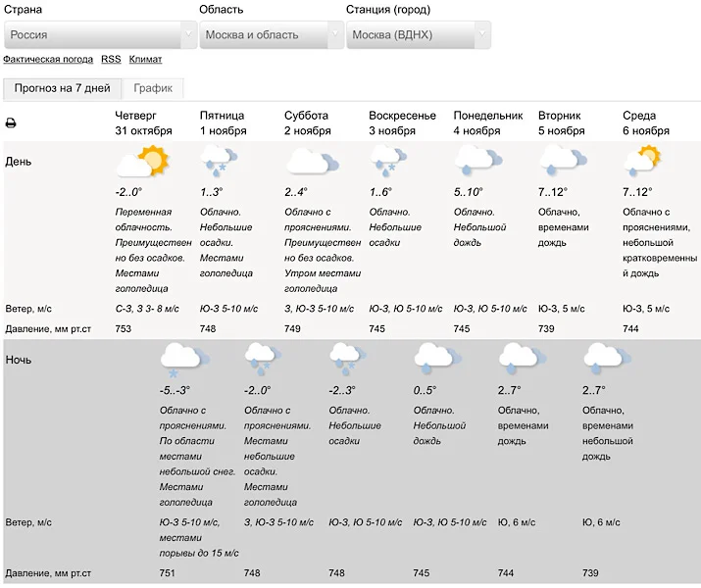Click night sleet icon above -2..0°
This screenshot has height=588, width=701.
pyautogui.click(x=264, y=360)
